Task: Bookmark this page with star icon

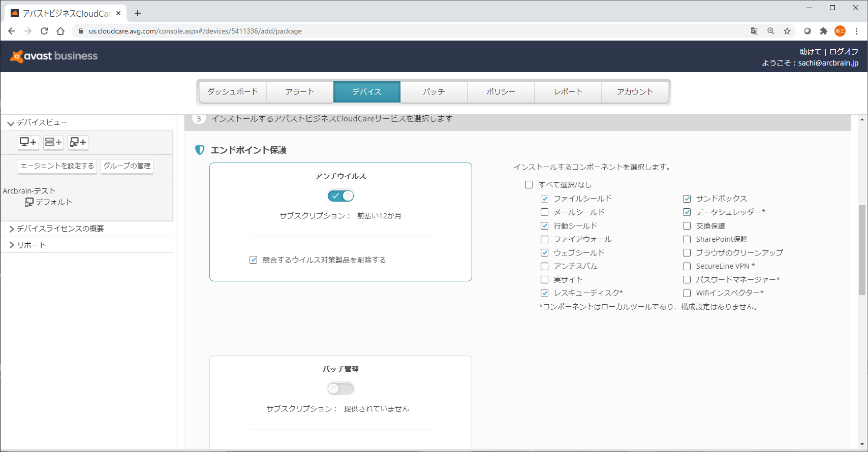Action: (787, 31)
